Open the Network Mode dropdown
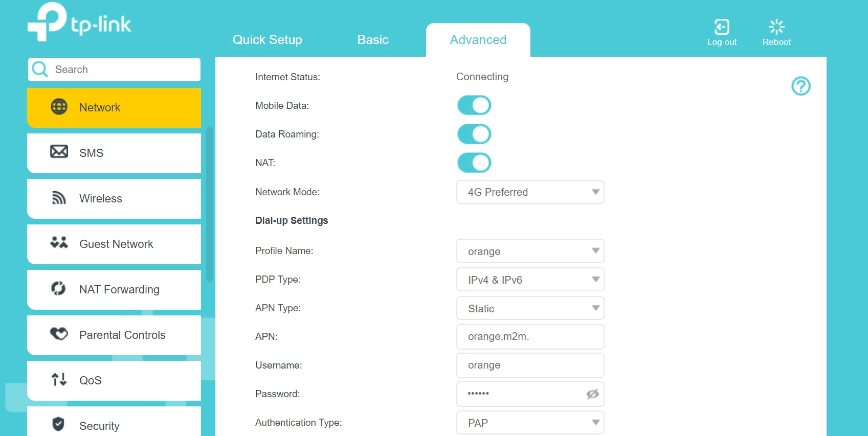Viewport: 868px width, 436px height. tap(530, 192)
